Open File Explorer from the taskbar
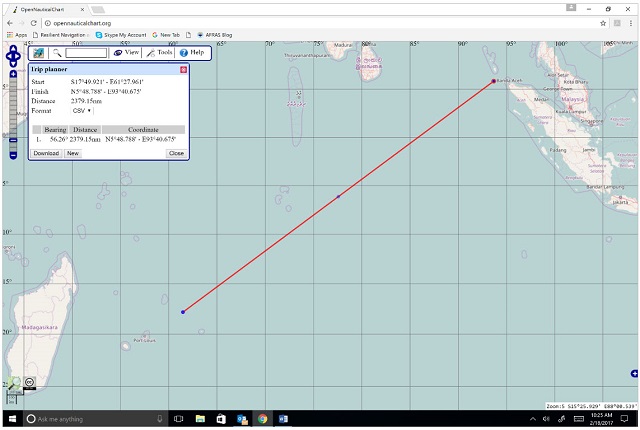Screen dimensions: 640x430 [200, 419]
